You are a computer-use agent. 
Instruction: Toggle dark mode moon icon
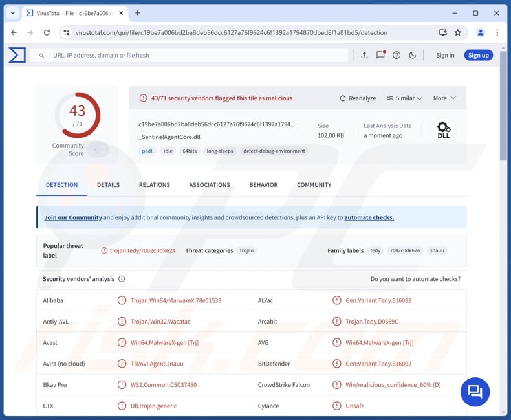(x=412, y=55)
